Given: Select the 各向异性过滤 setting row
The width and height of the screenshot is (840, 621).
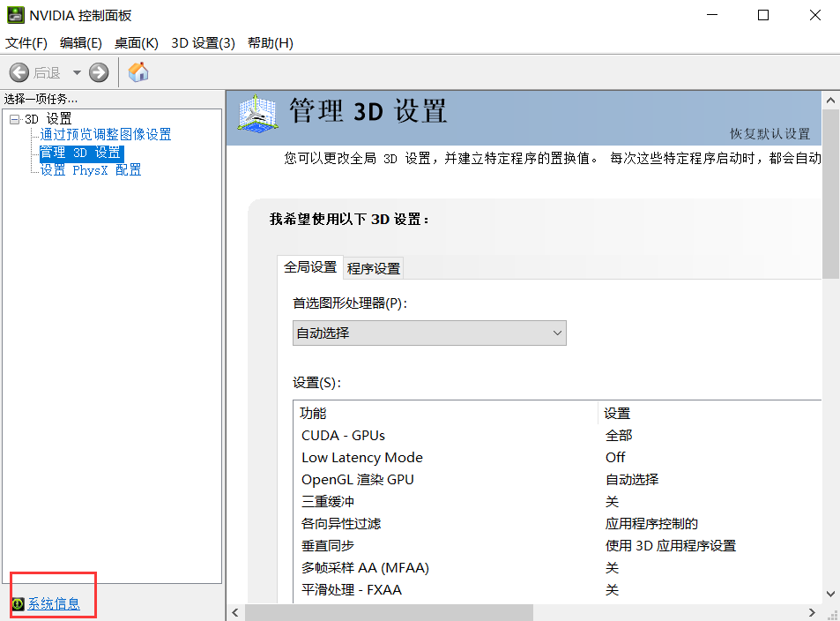Looking at the screenshot, I should (x=557, y=523).
